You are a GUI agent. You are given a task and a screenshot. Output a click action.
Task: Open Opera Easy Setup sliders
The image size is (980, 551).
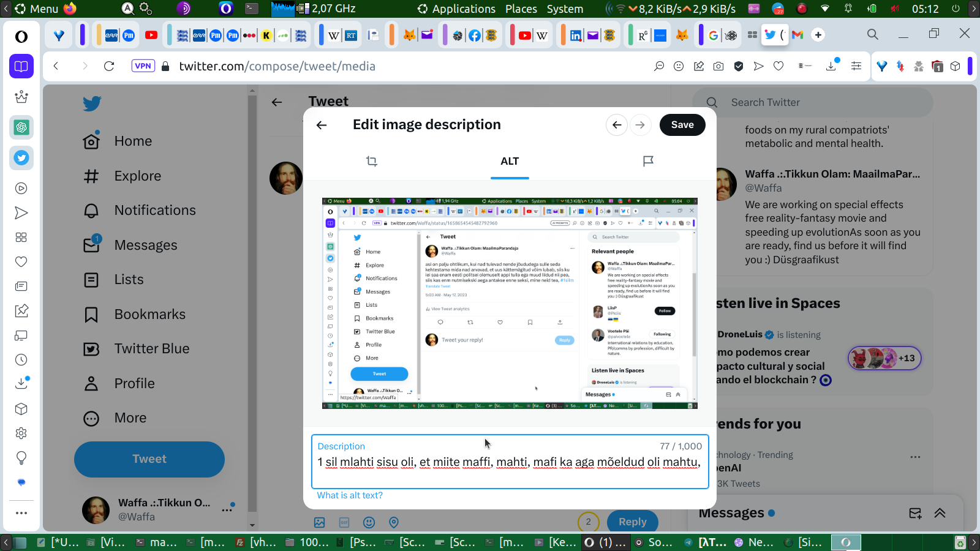click(x=856, y=66)
